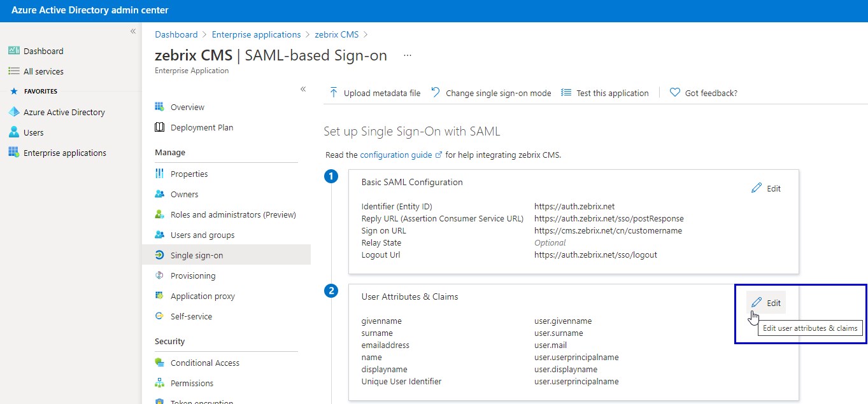Collapse the application menu pane
Screen dimensions: 868x404
tap(303, 89)
